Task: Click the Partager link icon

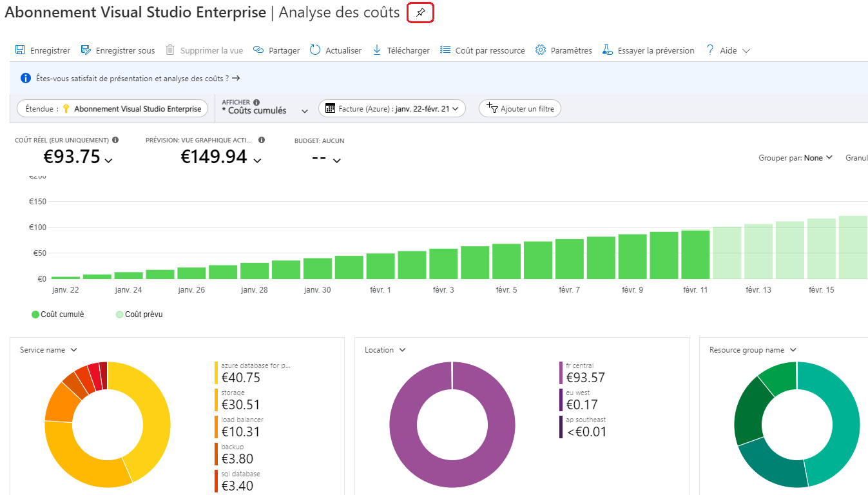Action: (258, 50)
